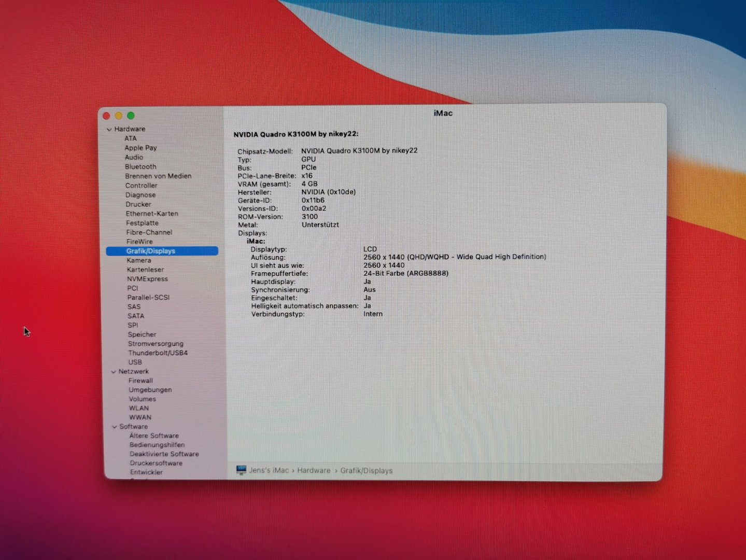Click the yellow minimize window button
Screen dimensions: 746x560
(x=119, y=116)
